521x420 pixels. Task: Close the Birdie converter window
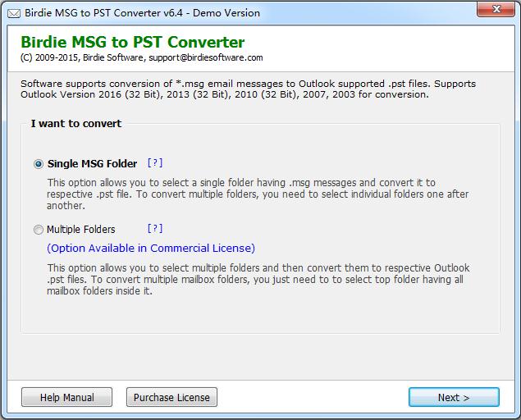496,9
